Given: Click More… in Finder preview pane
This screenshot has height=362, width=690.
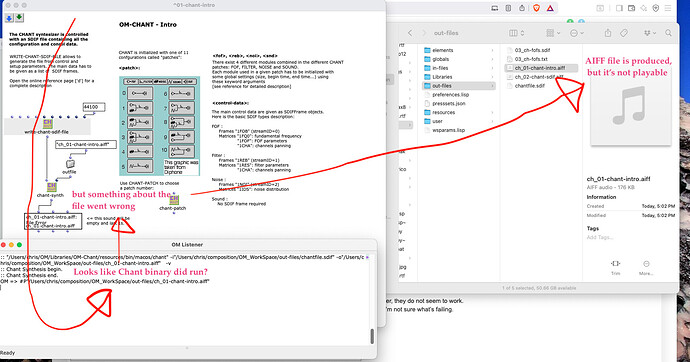Looking at the screenshot, I should [646, 268].
